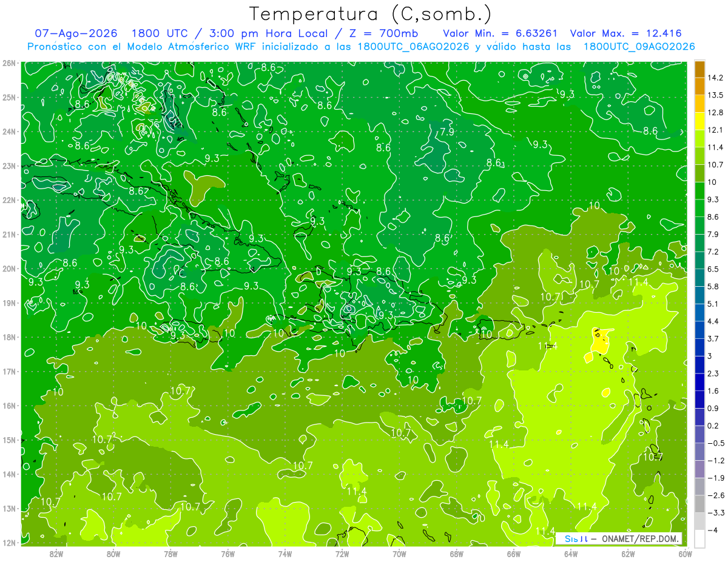Click the "26N" latitude axis label
This screenshot has height=562, width=728.
point(9,63)
